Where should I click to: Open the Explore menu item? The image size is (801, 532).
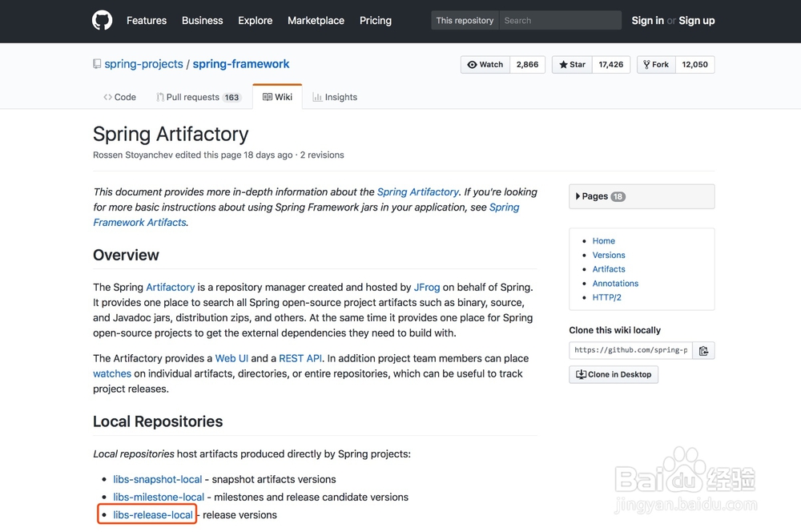click(x=255, y=21)
